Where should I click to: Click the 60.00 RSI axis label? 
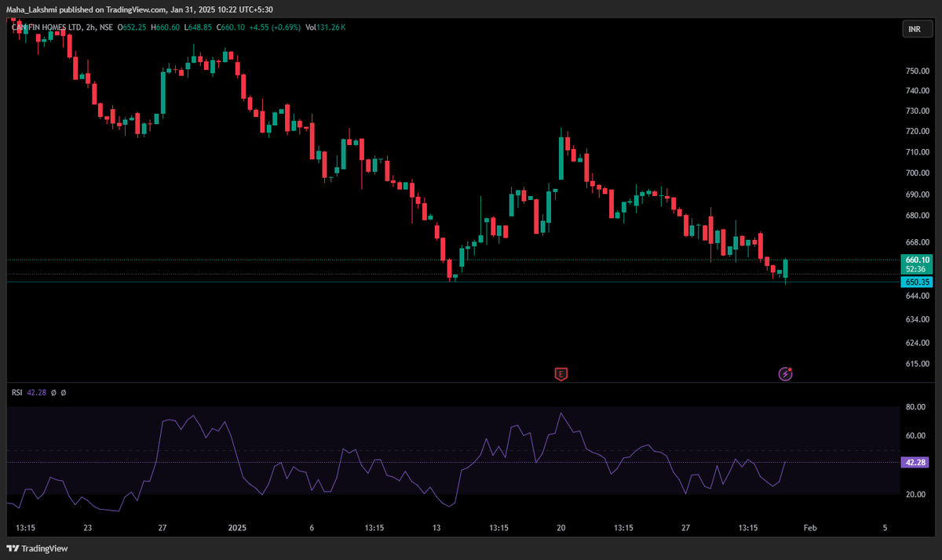pos(915,436)
